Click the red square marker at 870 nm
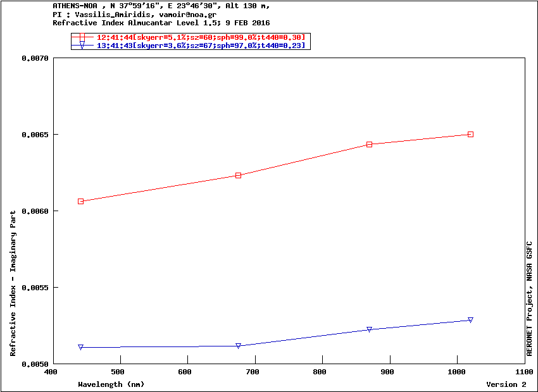538x392 pixels. (369, 145)
